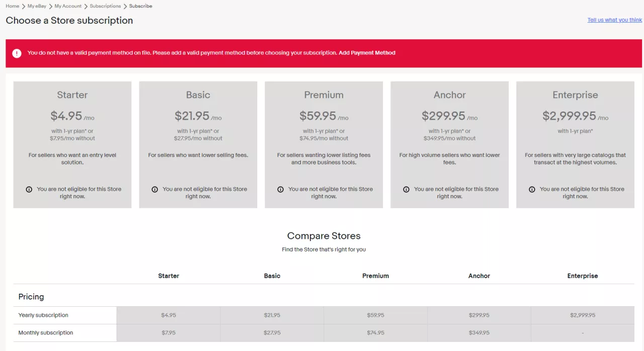Go to Subscriptions breadcrumb
The height and width of the screenshot is (351, 644).
[x=105, y=6]
